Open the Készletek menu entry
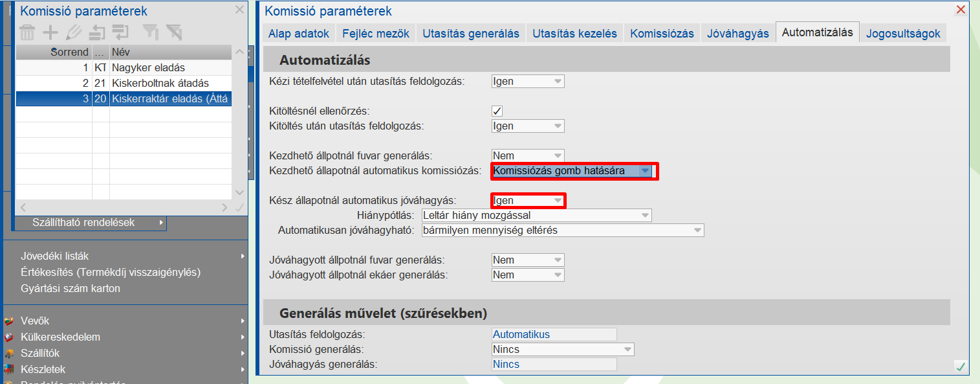The height and width of the screenshot is (384, 980). coord(43,370)
